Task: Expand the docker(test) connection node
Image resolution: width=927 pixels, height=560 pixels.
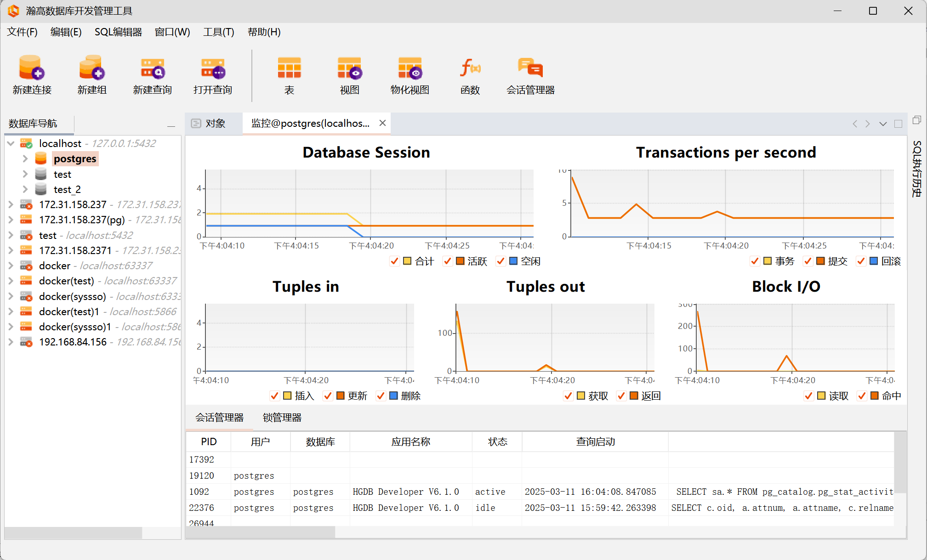Action: pyautogui.click(x=11, y=281)
